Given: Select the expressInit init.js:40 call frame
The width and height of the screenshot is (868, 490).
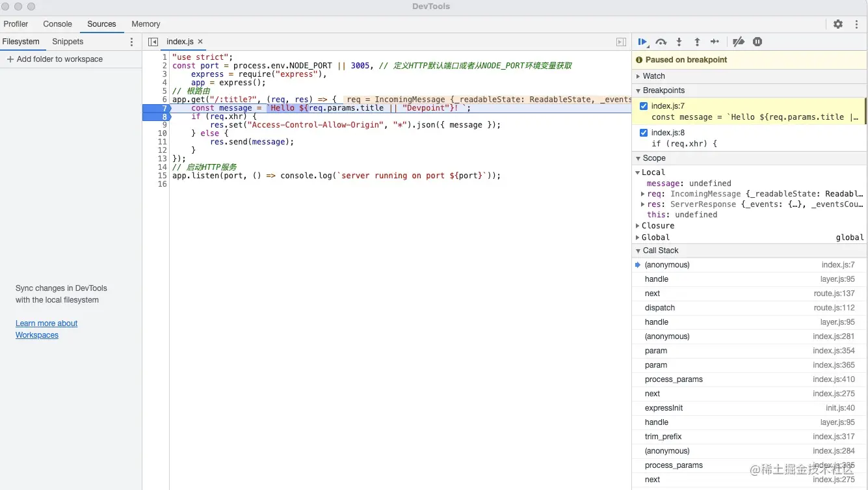Looking at the screenshot, I should [749, 408].
